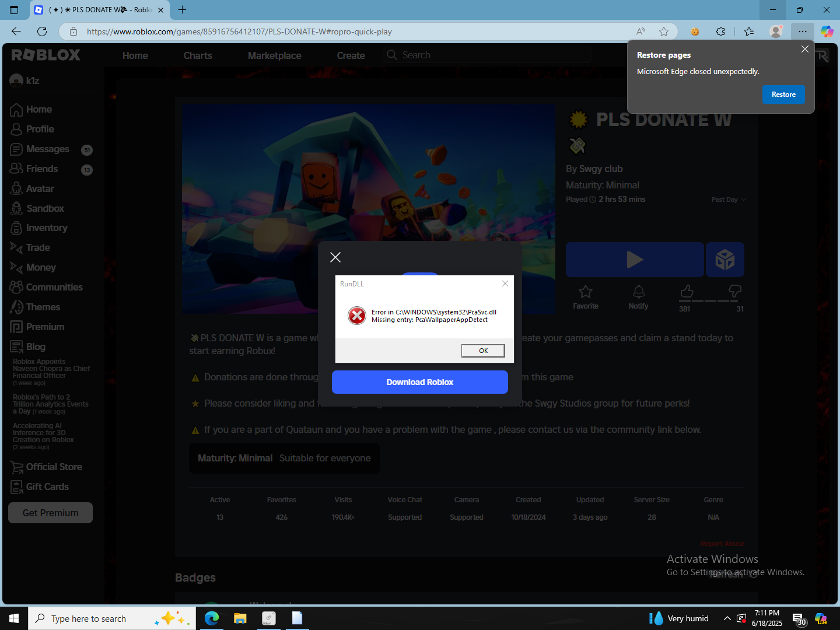The height and width of the screenshot is (630, 840).
Task: Click the blue Play button
Action: [635, 260]
